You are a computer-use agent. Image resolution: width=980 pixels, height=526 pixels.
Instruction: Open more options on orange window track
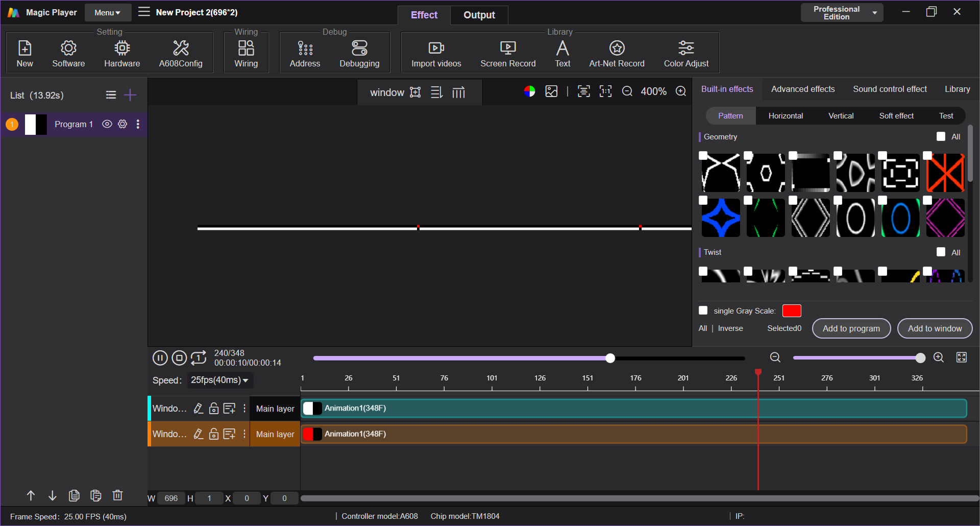[x=244, y=434]
